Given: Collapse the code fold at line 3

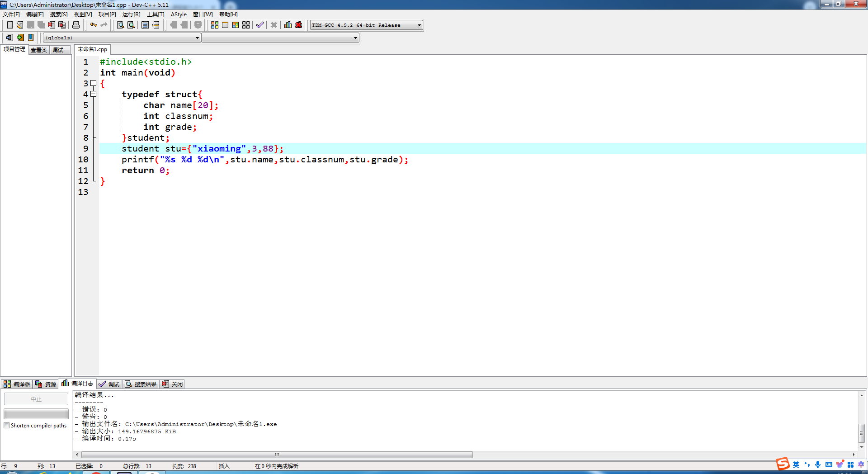Looking at the screenshot, I should click(94, 83).
